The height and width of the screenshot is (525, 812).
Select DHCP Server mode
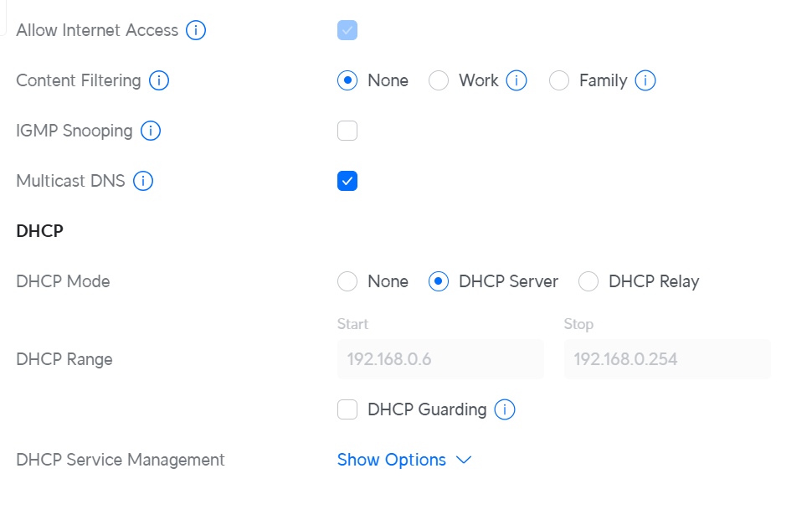click(439, 282)
